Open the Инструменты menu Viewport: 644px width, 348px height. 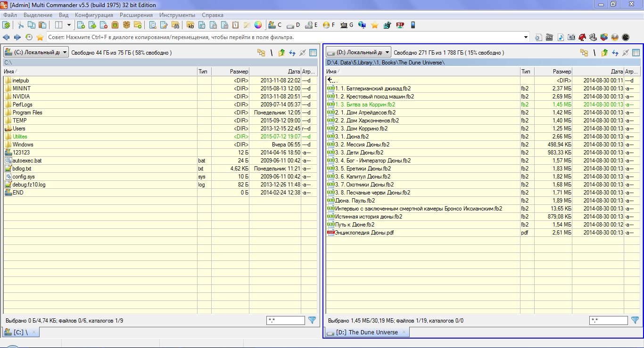click(177, 15)
